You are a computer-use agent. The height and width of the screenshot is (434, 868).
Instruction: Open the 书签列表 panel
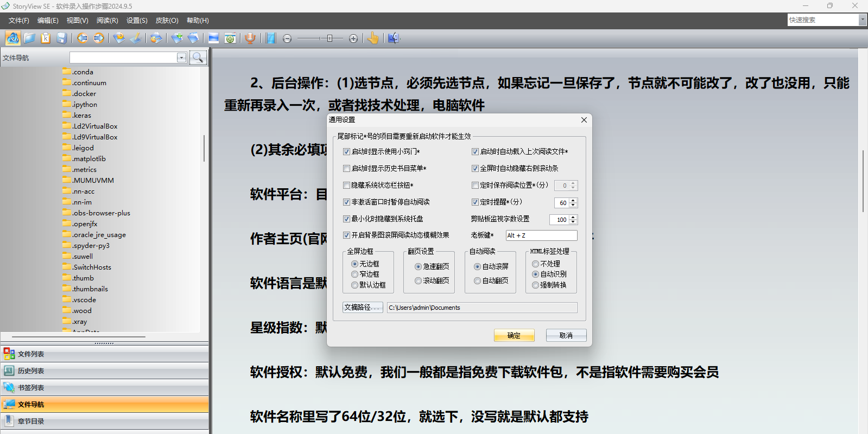pos(104,387)
